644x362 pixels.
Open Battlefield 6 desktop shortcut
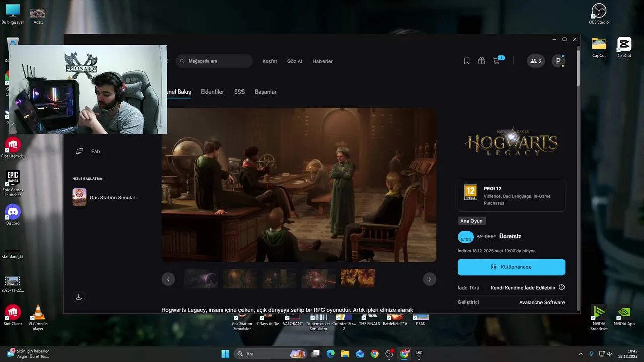point(395,320)
